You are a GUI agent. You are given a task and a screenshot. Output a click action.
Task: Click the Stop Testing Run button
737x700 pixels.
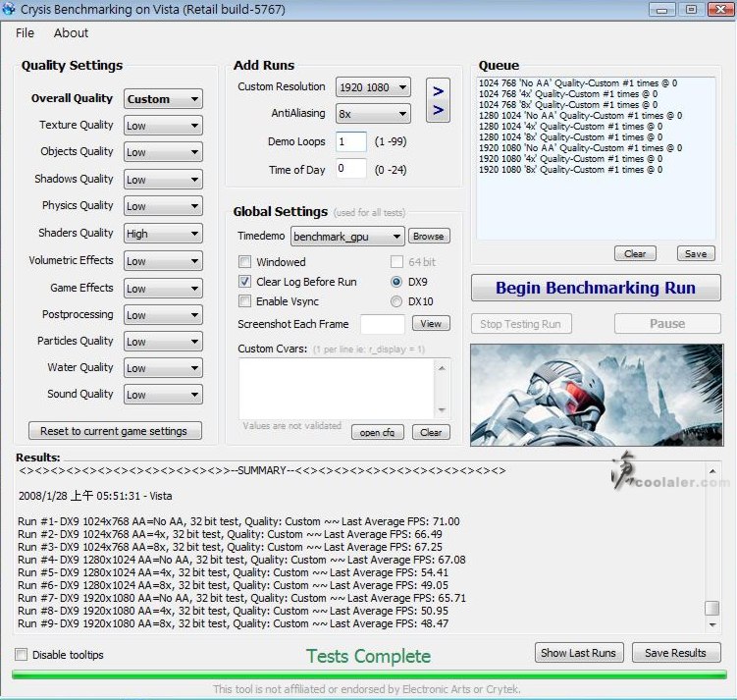tap(521, 324)
